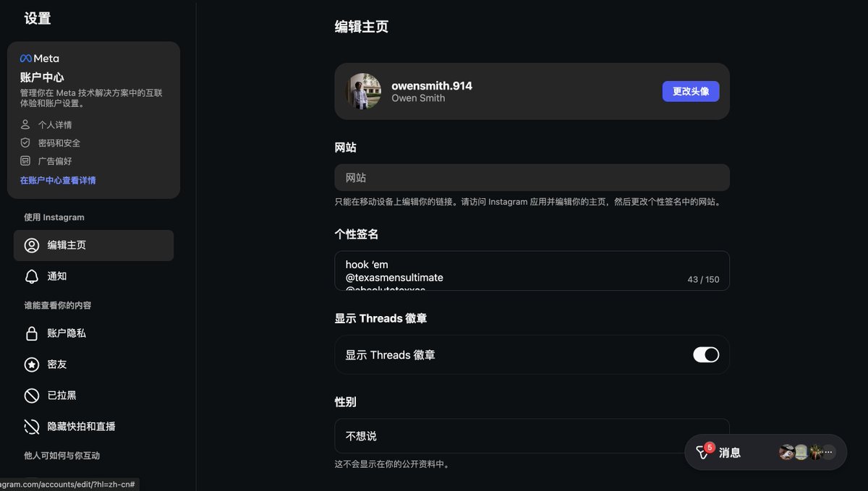Image resolution: width=868 pixels, height=491 pixels.
Task: Click the username owensmith.914
Action: (x=432, y=85)
